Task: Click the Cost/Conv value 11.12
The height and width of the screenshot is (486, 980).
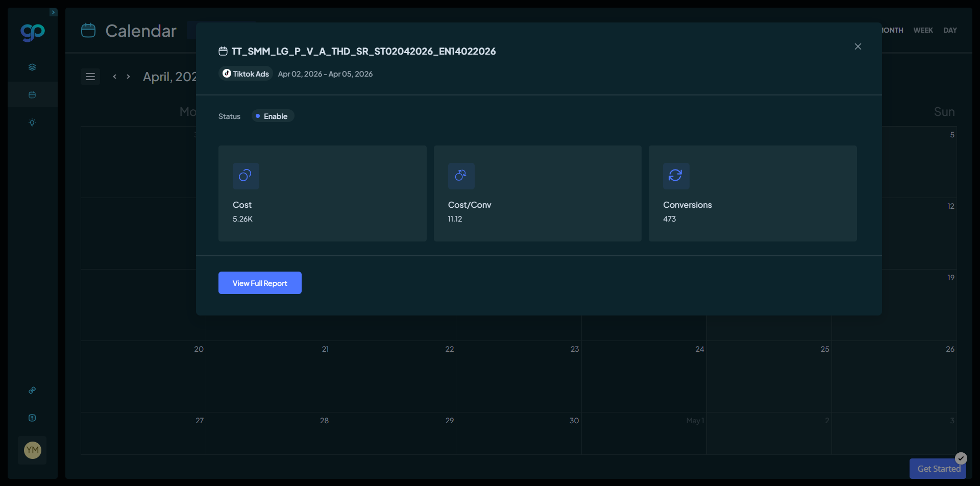Action: point(455,219)
